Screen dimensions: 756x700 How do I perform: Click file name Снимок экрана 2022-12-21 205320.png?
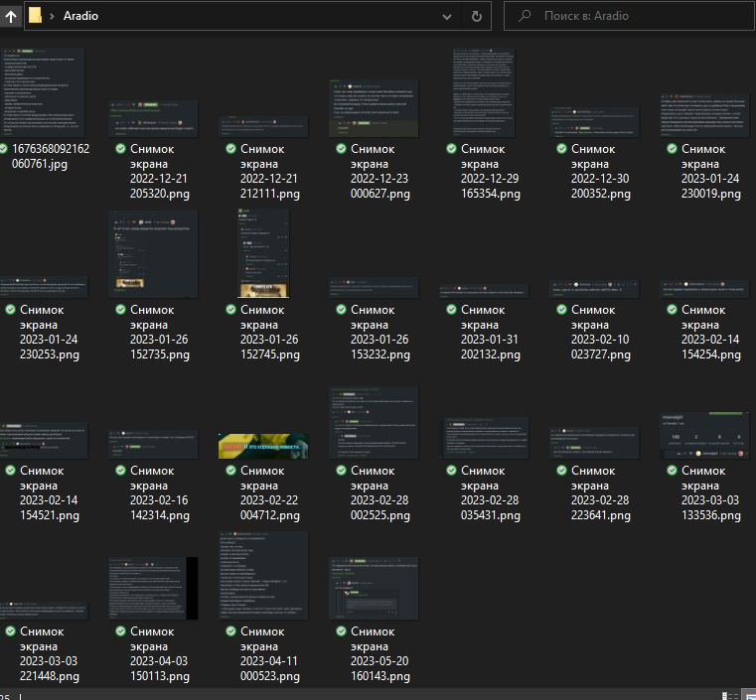[x=159, y=171]
